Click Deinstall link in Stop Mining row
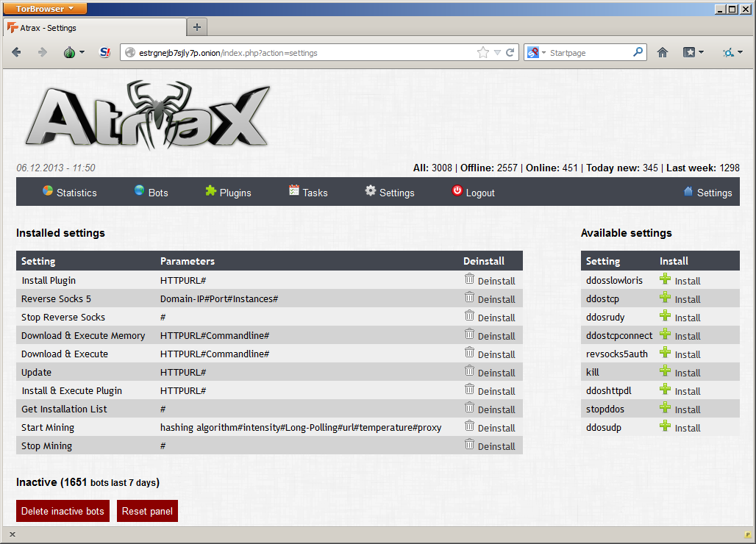This screenshot has height=544, width=756. [496, 447]
